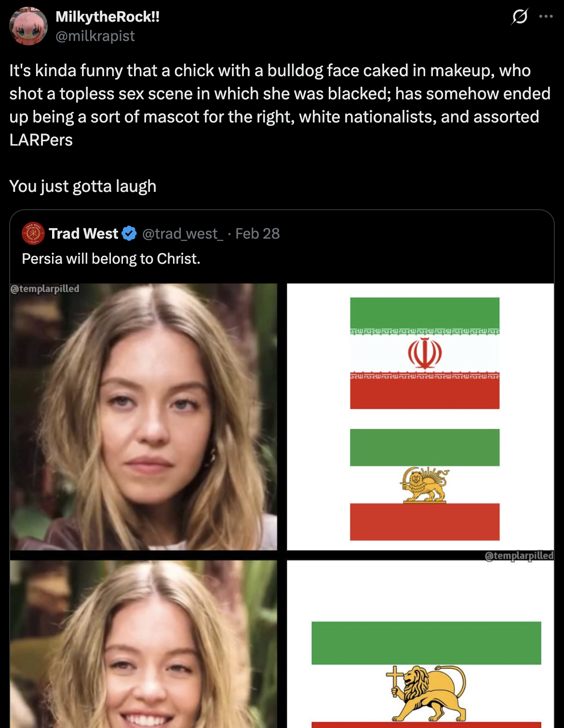Click MilkytheRock's profile avatar
The width and height of the screenshot is (564, 728).
pos(28,26)
